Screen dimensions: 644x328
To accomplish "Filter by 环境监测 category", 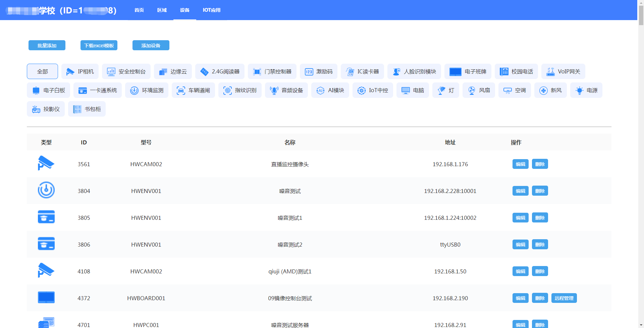I will pos(147,90).
